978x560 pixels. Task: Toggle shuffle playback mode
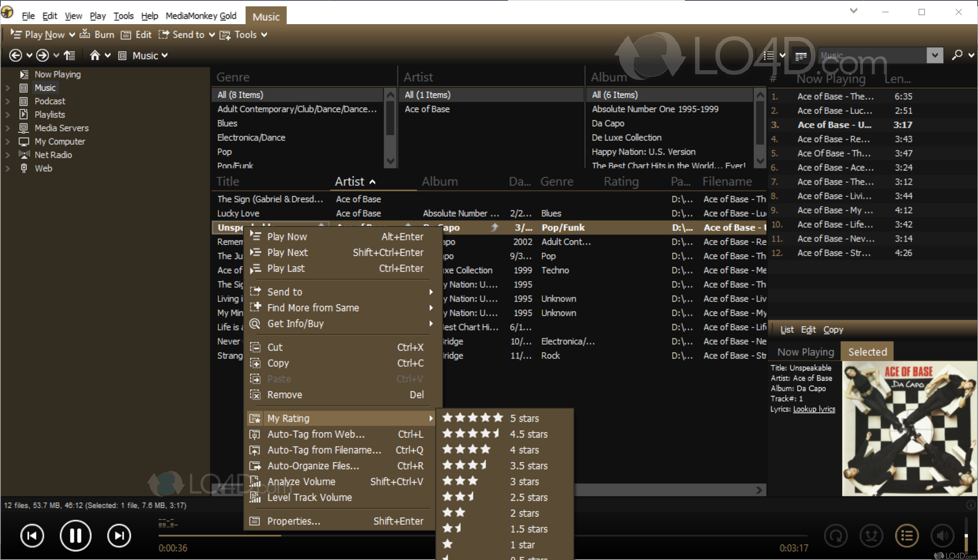(871, 535)
